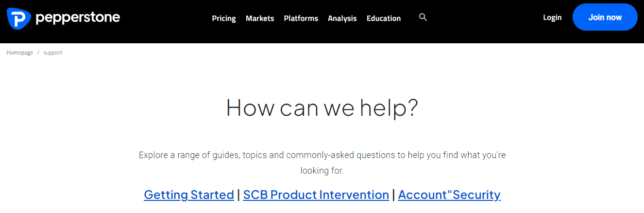The image size is (644, 213).
Task: Click the Explore a range of guides paragraph
Action: click(322, 163)
